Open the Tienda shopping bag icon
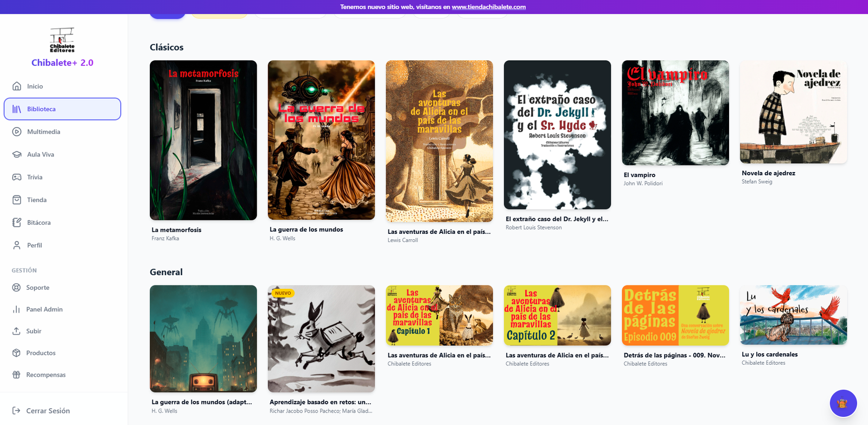868x425 pixels. click(17, 200)
